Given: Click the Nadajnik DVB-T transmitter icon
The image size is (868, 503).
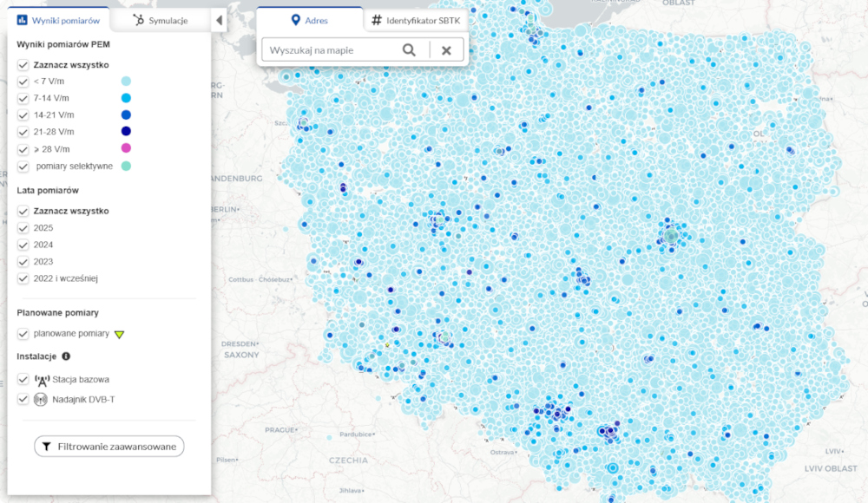Looking at the screenshot, I should pos(39,400).
